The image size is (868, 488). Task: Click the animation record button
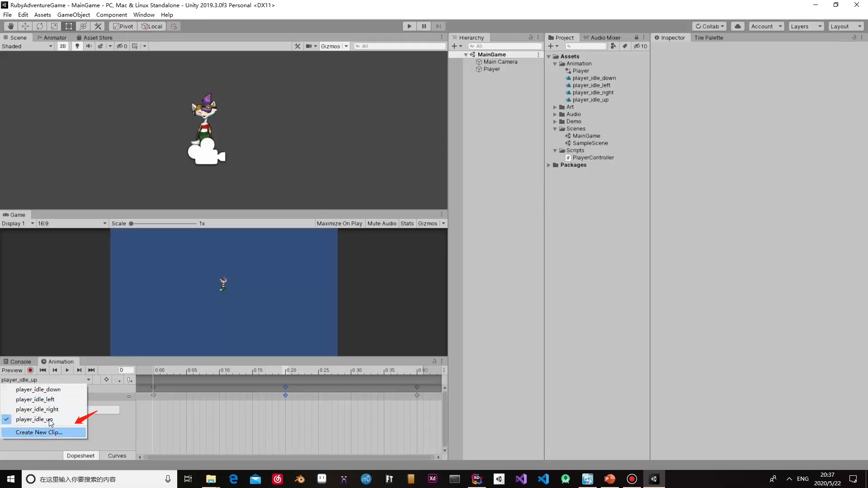coord(30,370)
